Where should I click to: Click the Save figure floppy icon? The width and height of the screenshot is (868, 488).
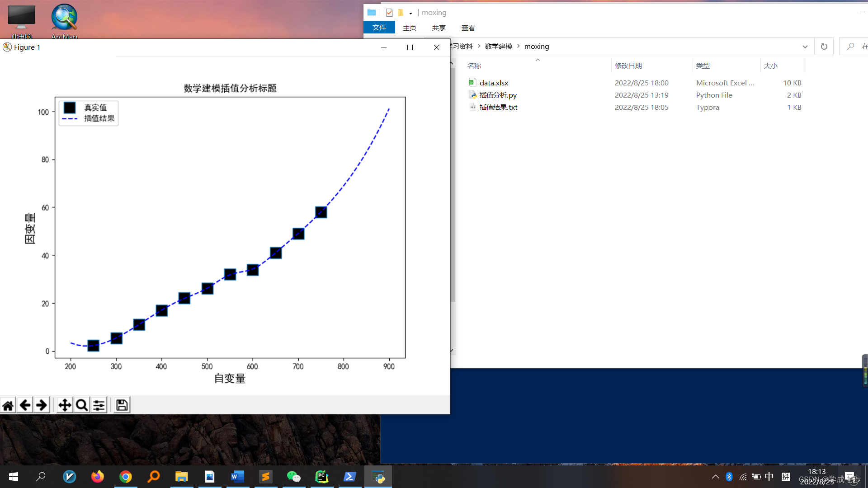(x=122, y=405)
